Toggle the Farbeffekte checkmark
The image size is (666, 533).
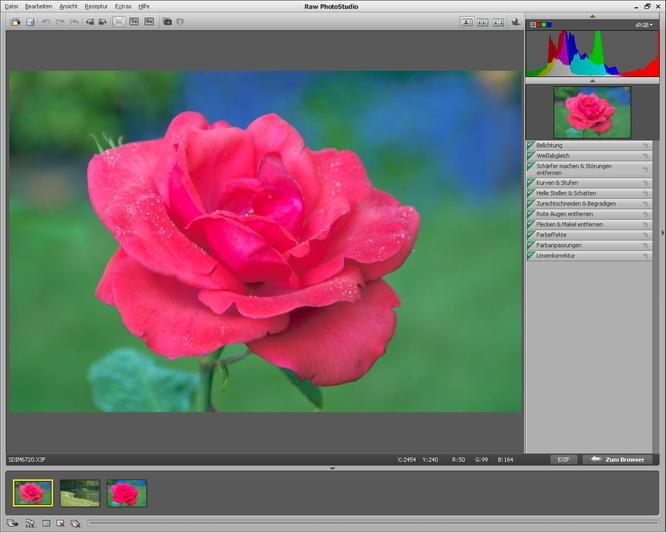(531, 235)
